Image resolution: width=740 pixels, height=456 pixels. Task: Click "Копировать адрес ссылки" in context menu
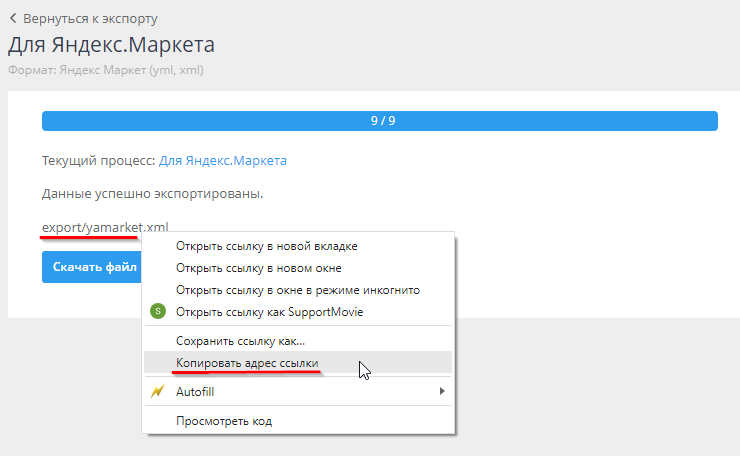coord(247,363)
